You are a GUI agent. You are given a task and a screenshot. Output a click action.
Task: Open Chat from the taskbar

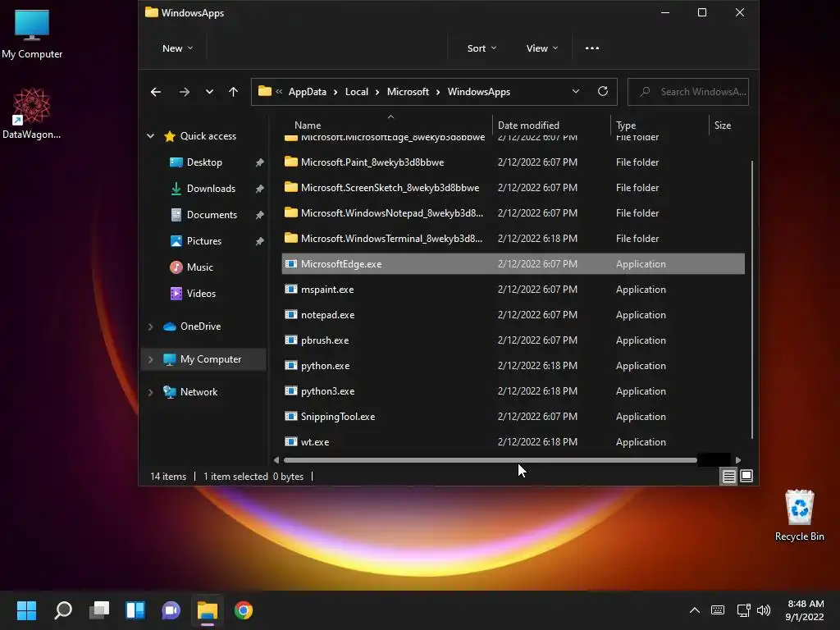point(171,610)
